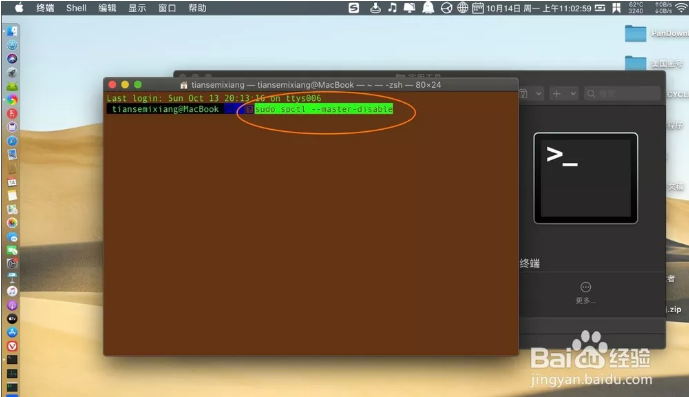Open the 窗口 menu
The height and width of the screenshot is (397, 689).
[x=167, y=8]
